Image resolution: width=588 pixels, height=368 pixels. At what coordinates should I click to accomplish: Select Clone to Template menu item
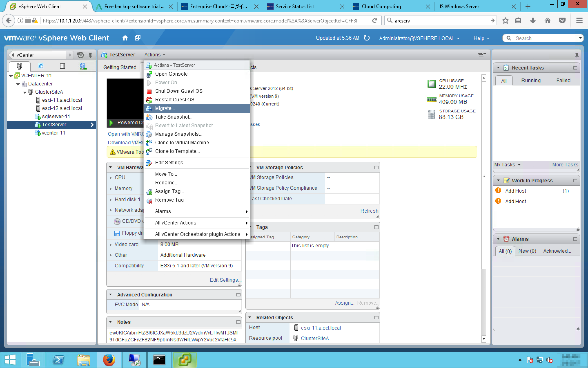pyautogui.click(x=197, y=151)
